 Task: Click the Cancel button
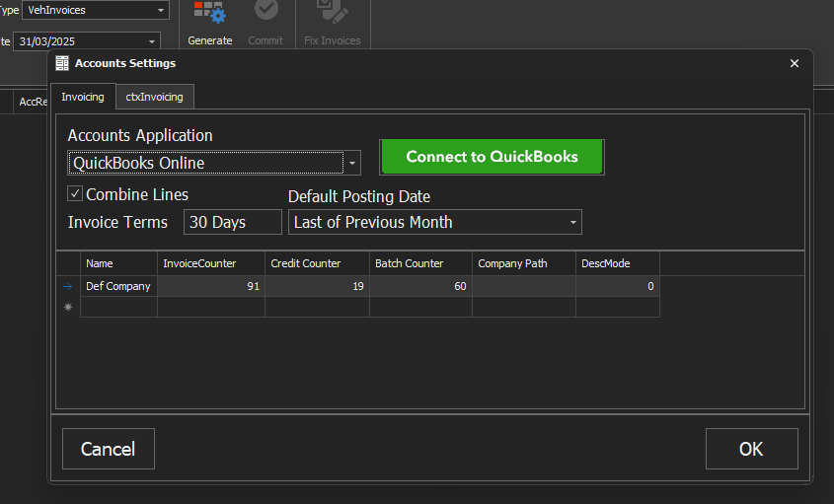pos(109,449)
